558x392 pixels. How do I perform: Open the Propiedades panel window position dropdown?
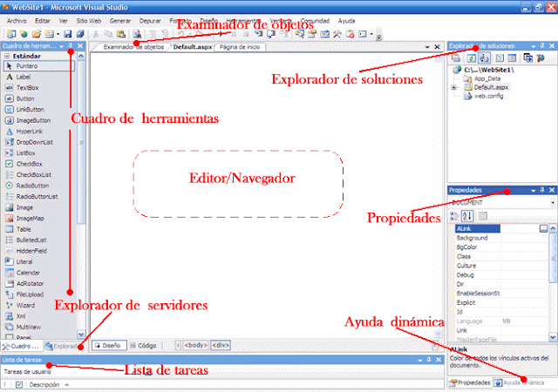[533, 191]
